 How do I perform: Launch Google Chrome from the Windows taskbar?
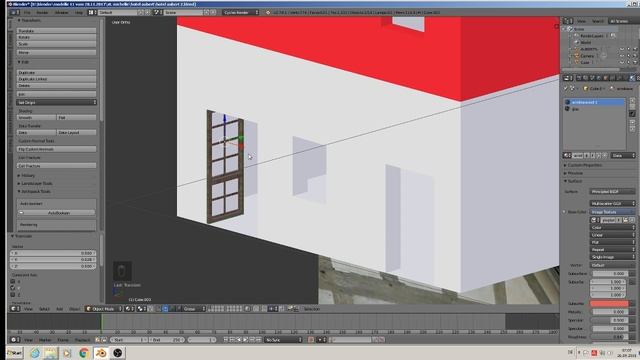point(84,353)
